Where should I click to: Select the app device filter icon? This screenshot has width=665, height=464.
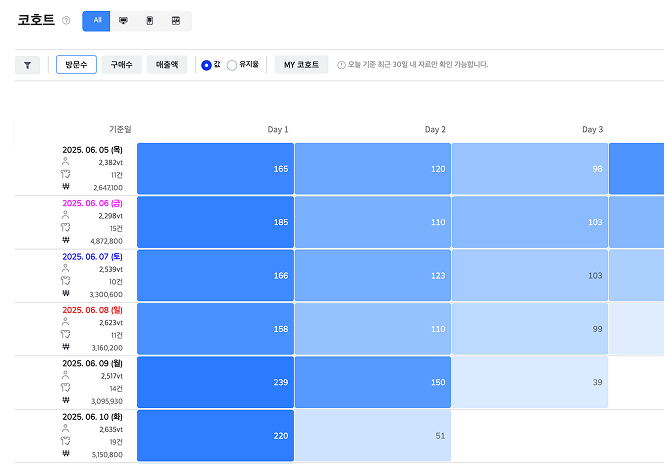click(176, 20)
